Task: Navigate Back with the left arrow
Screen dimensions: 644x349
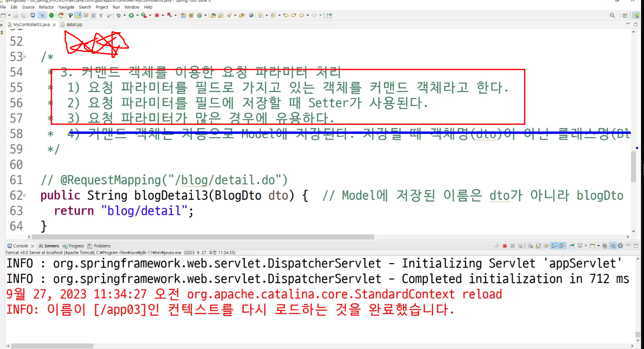Action: (301, 15)
